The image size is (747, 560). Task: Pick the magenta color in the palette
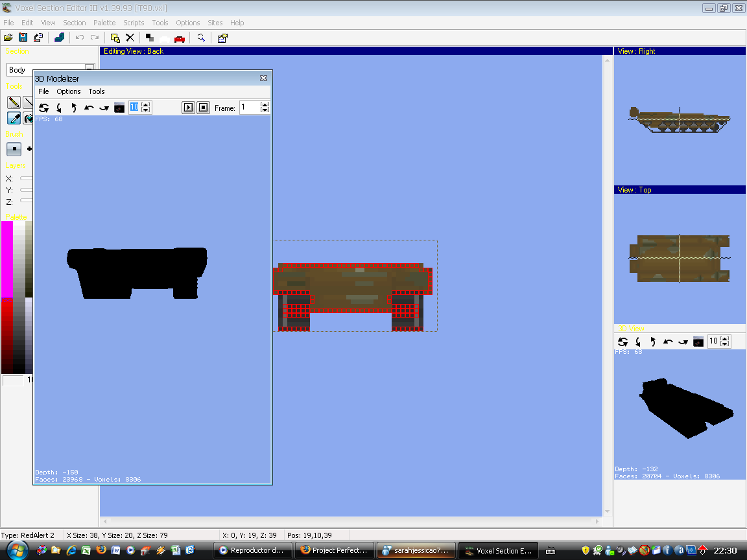click(7, 259)
